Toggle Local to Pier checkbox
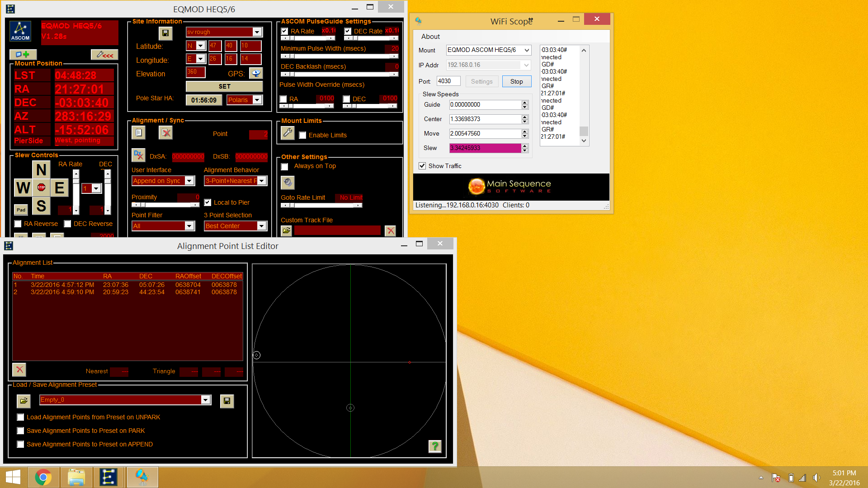 [x=208, y=202]
